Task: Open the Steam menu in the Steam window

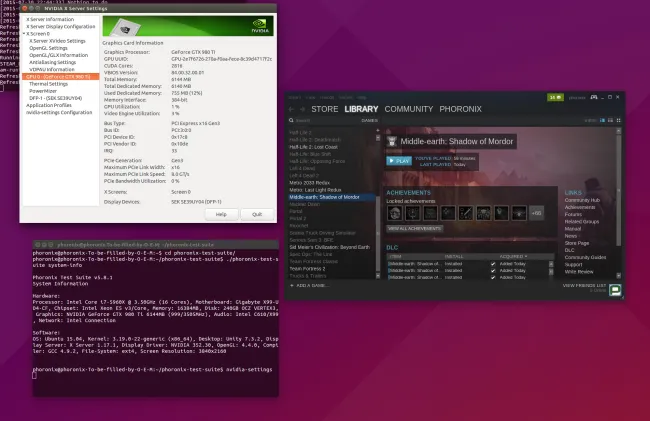Action: pos(295,97)
